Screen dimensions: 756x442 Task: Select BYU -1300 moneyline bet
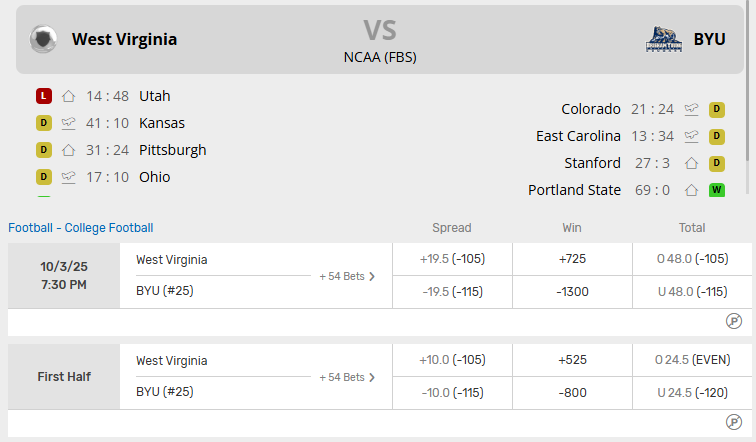pyautogui.click(x=572, y=292)
